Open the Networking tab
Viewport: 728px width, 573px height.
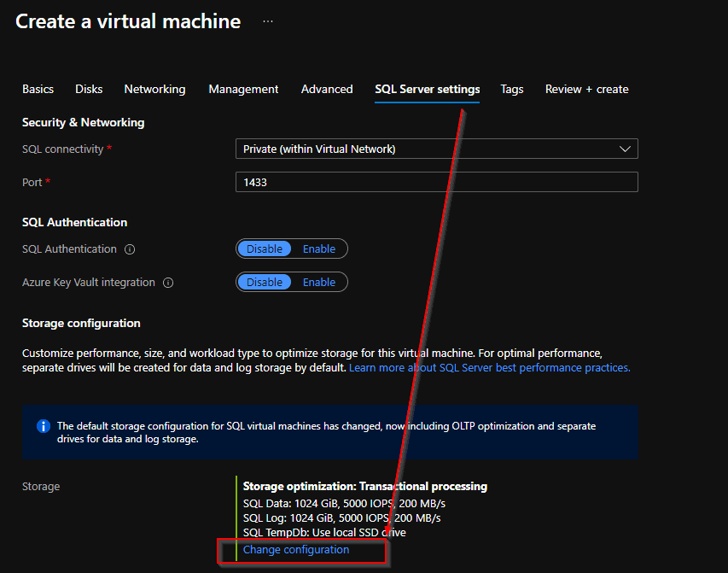[x=154, y=89]
